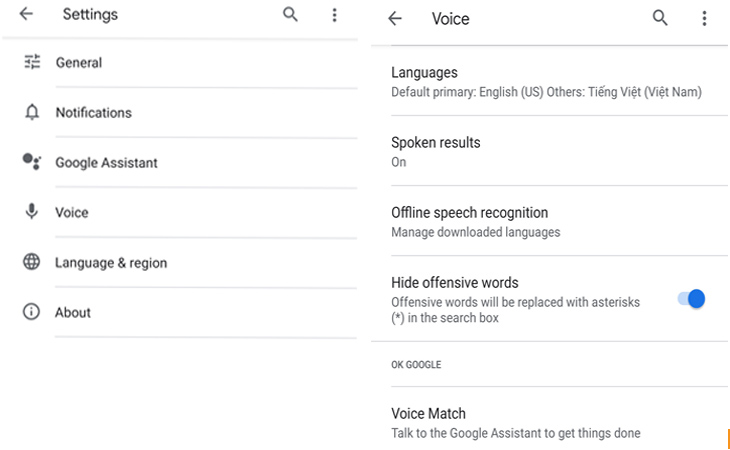Image resolution: width=730 pixels, height=450 pixels.
Task: Click the General sliders icon
Action: pyautogui.click(x=32, y=62)
